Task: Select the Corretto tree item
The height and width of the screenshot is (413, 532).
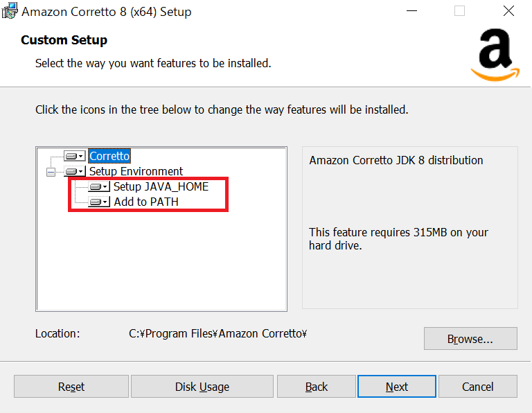Action: coord(109,156)
